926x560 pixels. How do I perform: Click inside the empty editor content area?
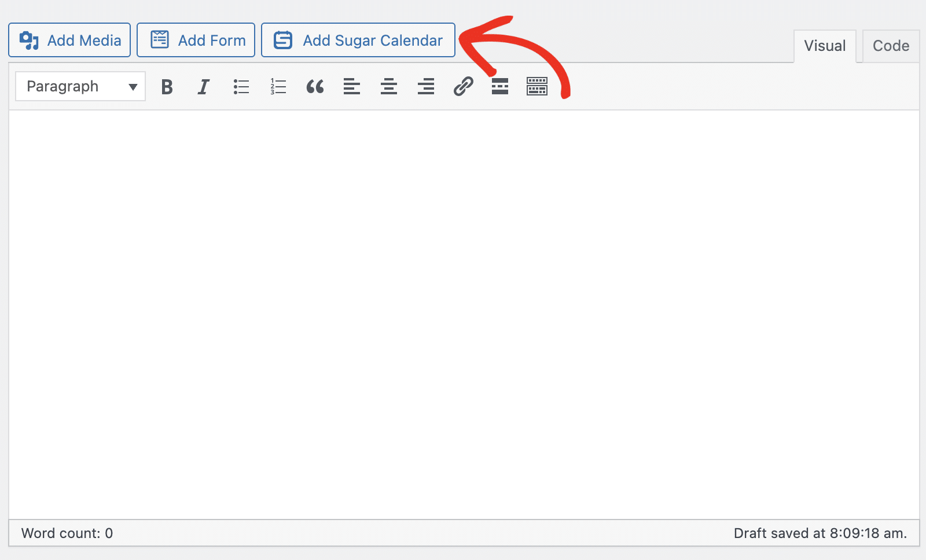click(x=463, y=312)
